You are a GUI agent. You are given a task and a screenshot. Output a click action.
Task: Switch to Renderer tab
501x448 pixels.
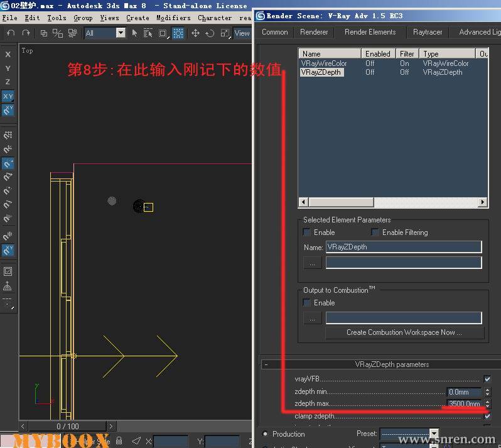pos(314,32)
